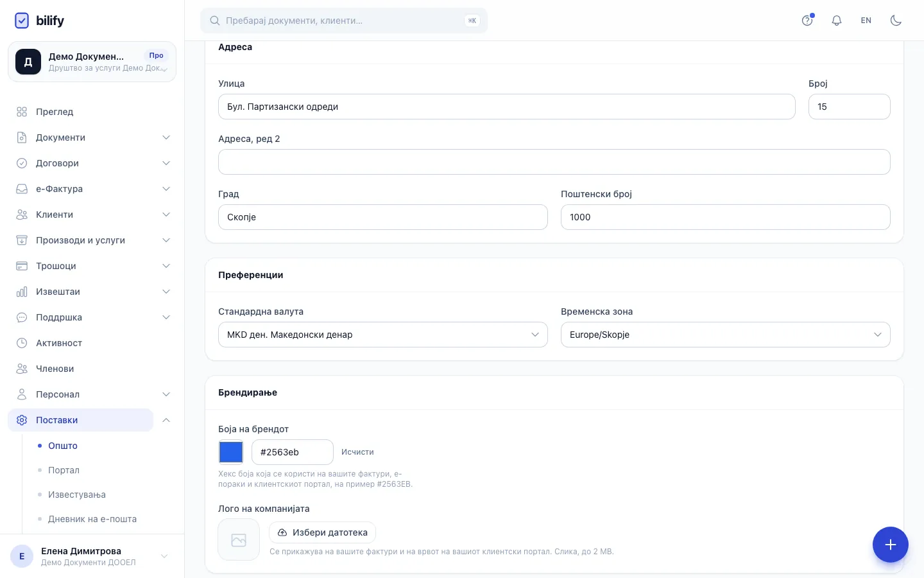The height and width of the screenshot is (578, 924).
Task: Click the blue plus floating button
Action: click(891, 545)
